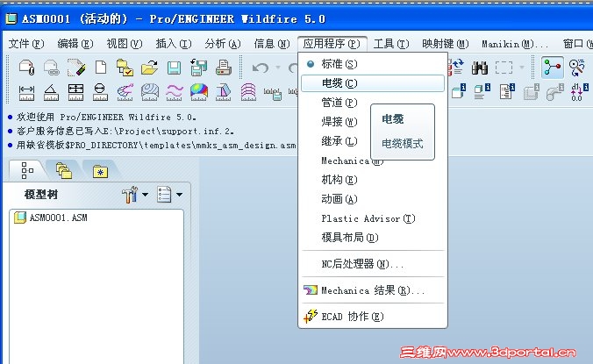The image size is (593, 364).
Task: Select the diameter measurement tool
Action: [100, 93]
